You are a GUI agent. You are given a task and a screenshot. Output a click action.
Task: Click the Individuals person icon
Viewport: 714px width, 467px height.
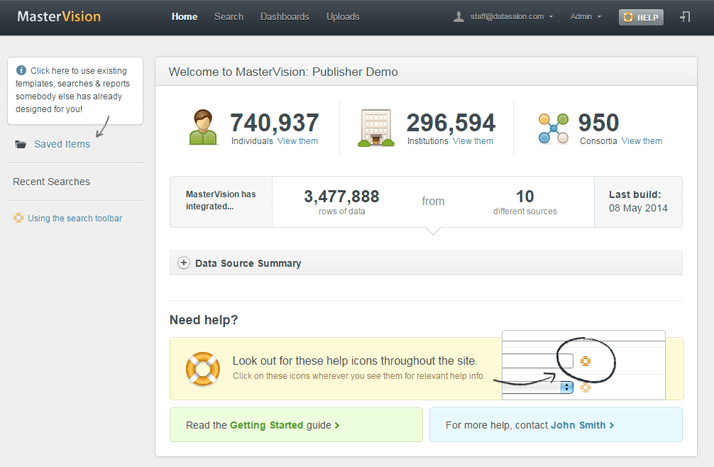pos(204,128)
